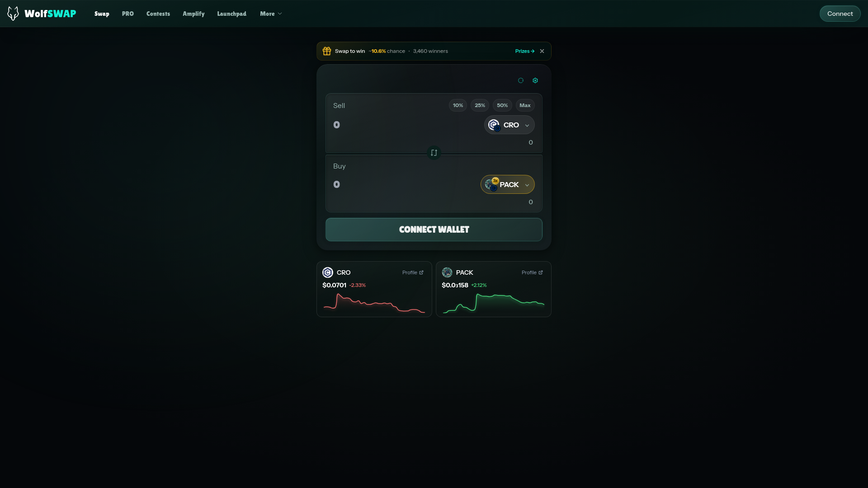Click the ~10.6% chance text
Screen dimensions: 868x488
pyautogui.click(x=387, y=51)
